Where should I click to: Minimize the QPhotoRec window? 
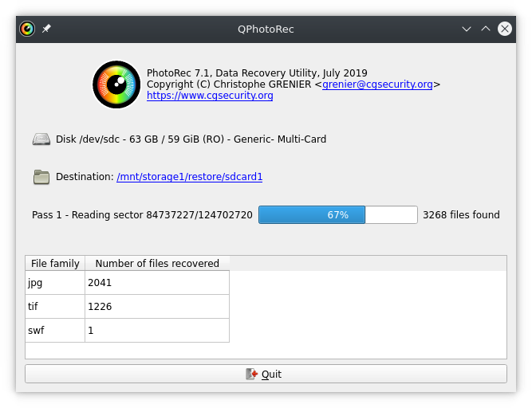[467, 29]
